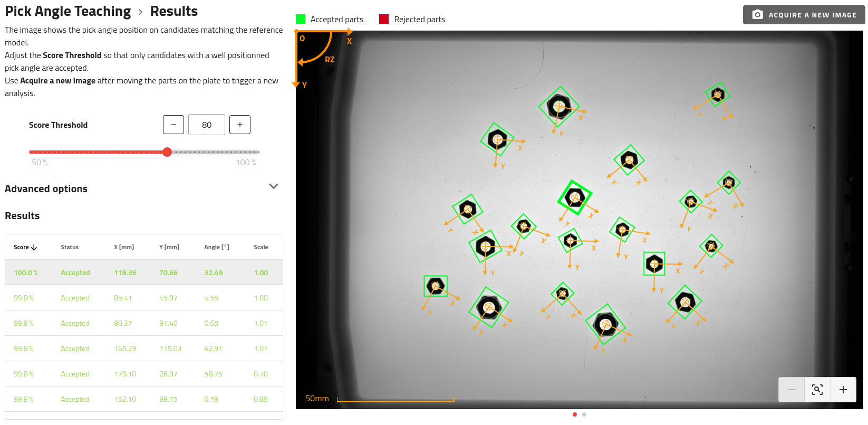Zoom in on the image view
Screen dimensions: 868x425
pyautogui.click(x=843, y=390)
